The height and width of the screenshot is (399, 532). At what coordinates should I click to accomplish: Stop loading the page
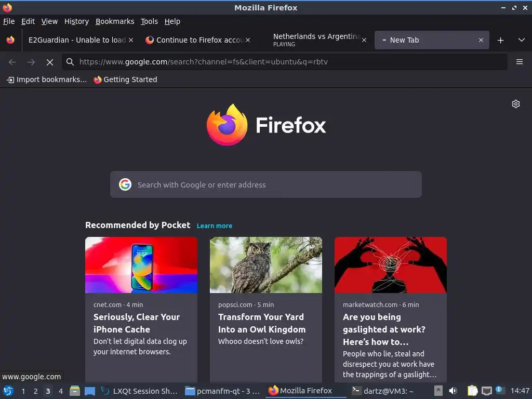coord(50,62)
